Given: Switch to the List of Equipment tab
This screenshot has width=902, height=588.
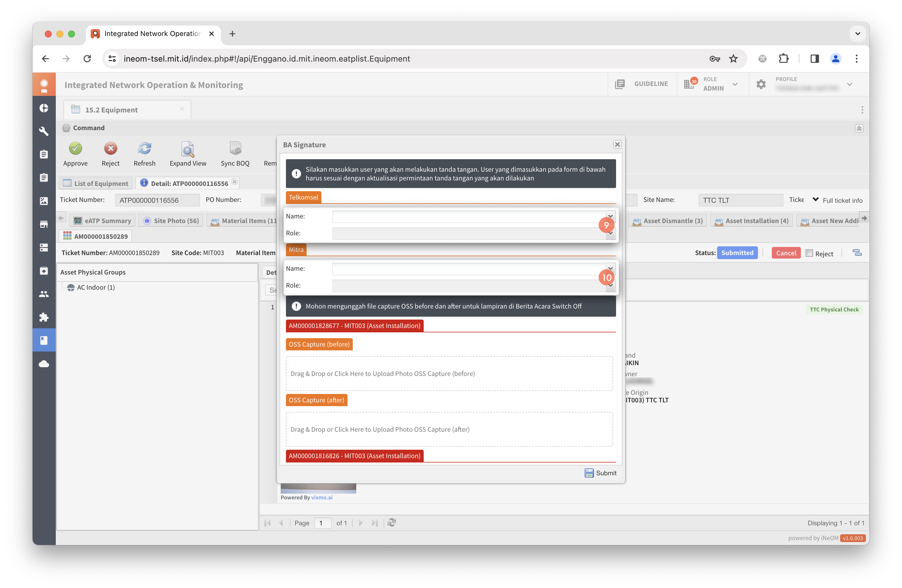Looking at the screenshot, I should [x=96, y=183].
